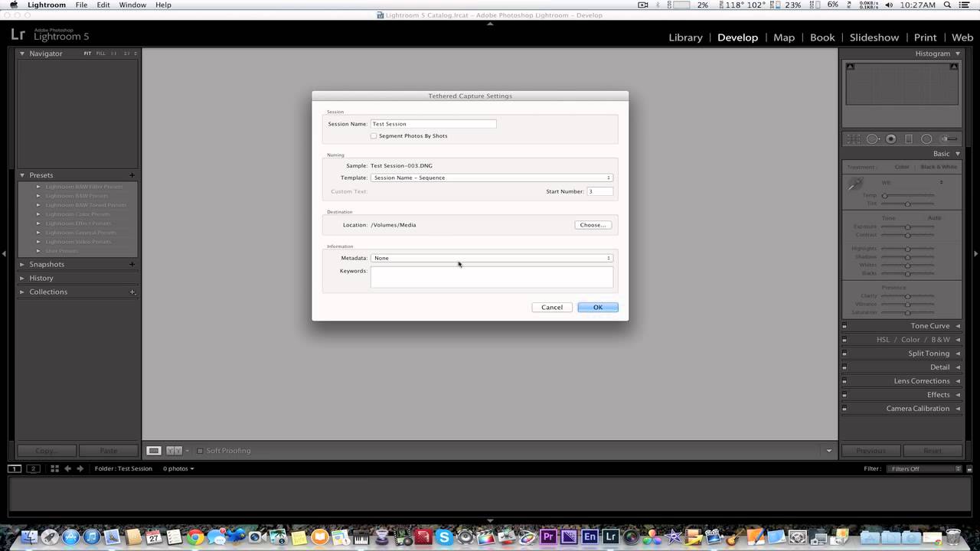Click the Google Chrome icon in the Dock
Viewport: 980px width, 551px height.
[x=195, y=537]
